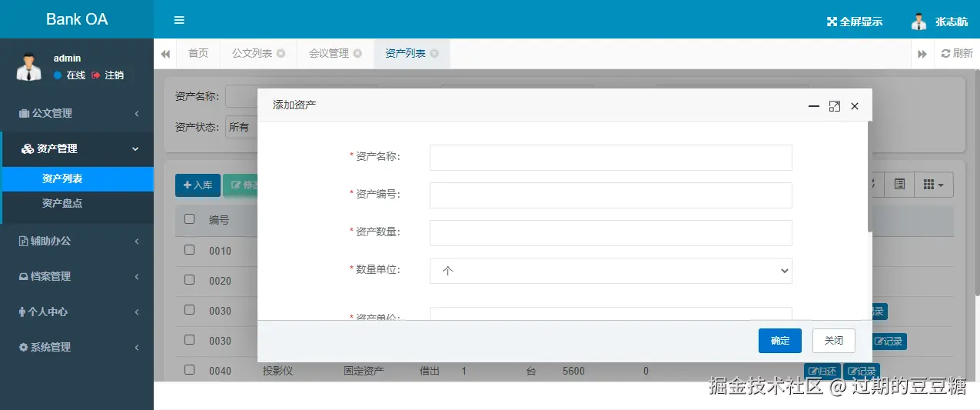Viewport: 980px width, 410px height.
Task: Click the 辅助办公 document icon in the sidebar
Action: 23,241
